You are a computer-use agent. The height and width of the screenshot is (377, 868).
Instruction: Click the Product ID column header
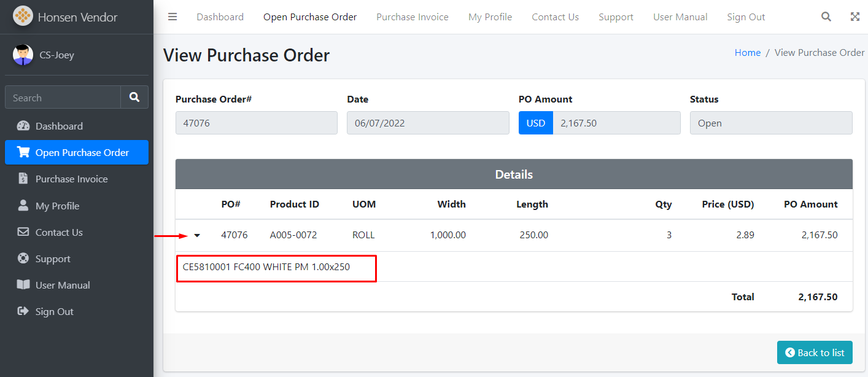click(x=295, y=204)
